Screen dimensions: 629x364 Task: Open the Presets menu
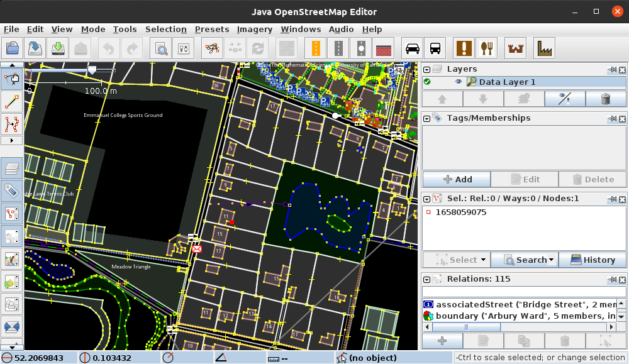click(x=212, y=30)
